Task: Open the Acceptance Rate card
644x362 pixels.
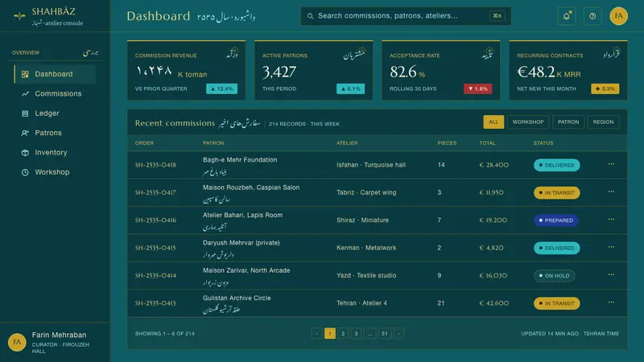Action: (x=441, y=70)
